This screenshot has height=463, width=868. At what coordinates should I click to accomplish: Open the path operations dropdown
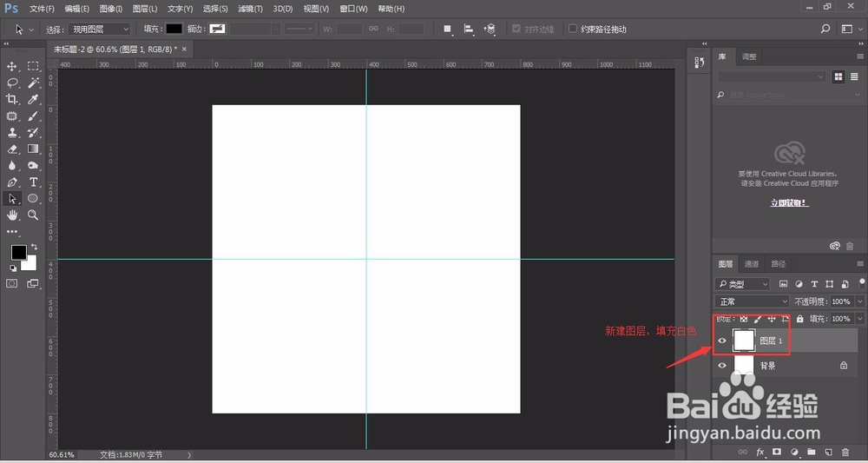[x=448, y=29]
